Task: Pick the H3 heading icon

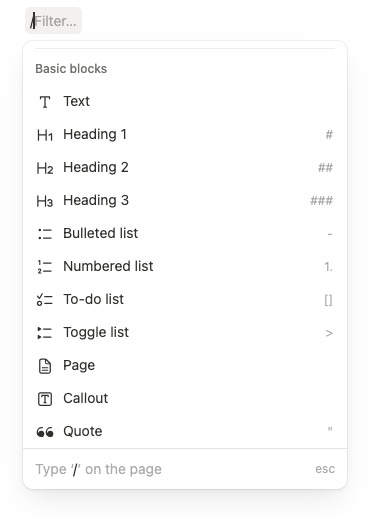Action: 45,201
